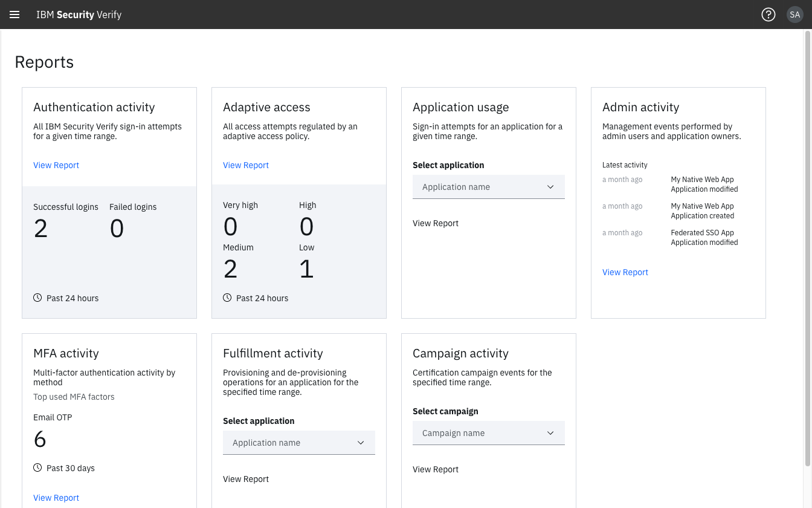View Report for Campaign activity
The width and height of the screenshot is (812, 508).
436,469
